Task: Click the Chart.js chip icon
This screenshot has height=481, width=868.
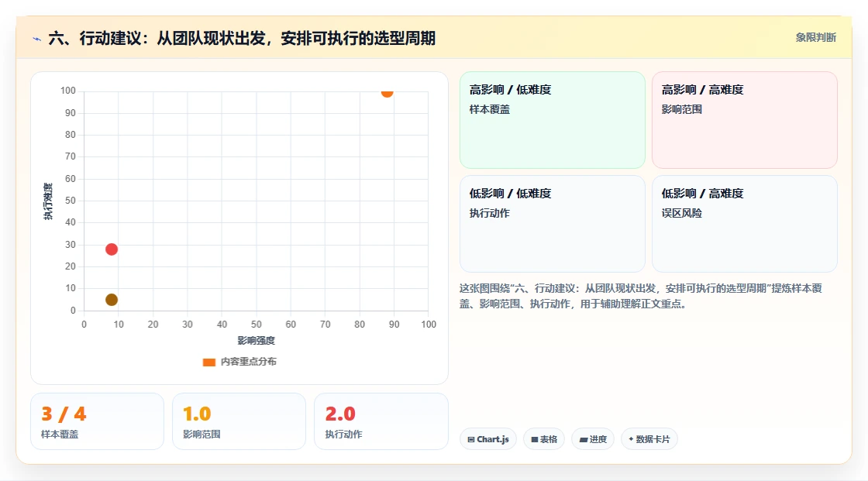Action: pyautogui.click(x=471, y=439)
